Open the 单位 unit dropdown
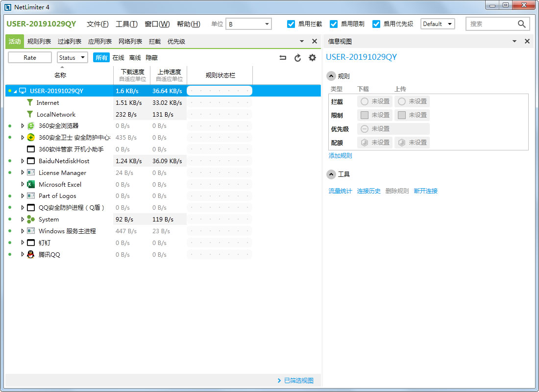This screenshot has width=539, height=392. (248, 24)
